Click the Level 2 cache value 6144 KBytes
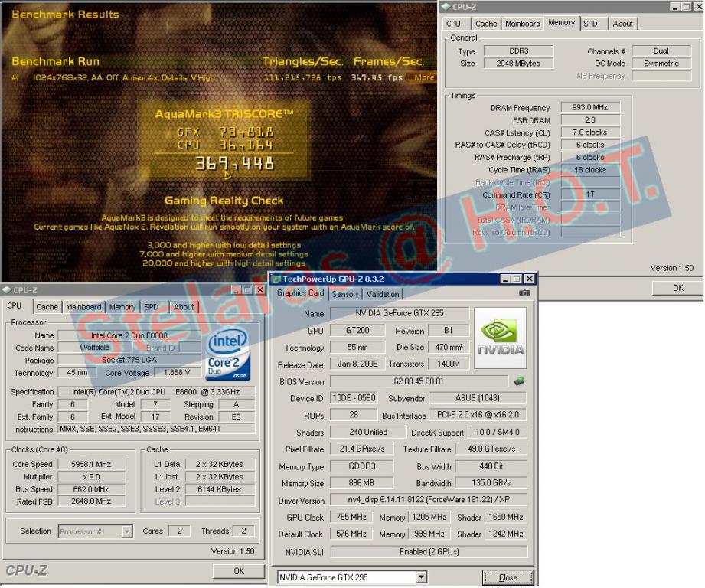The height and width of the screenshot is (588, 705). click(220, 489)
